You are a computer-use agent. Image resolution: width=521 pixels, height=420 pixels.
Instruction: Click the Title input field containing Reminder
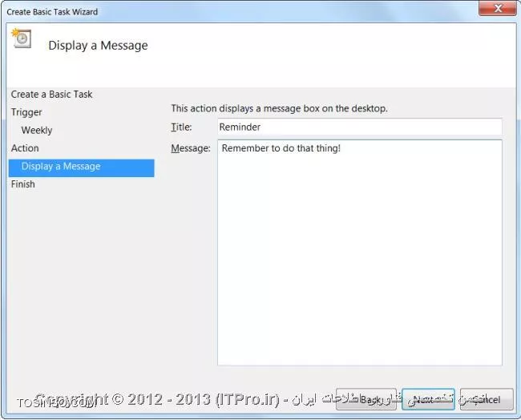click(360, 127)
